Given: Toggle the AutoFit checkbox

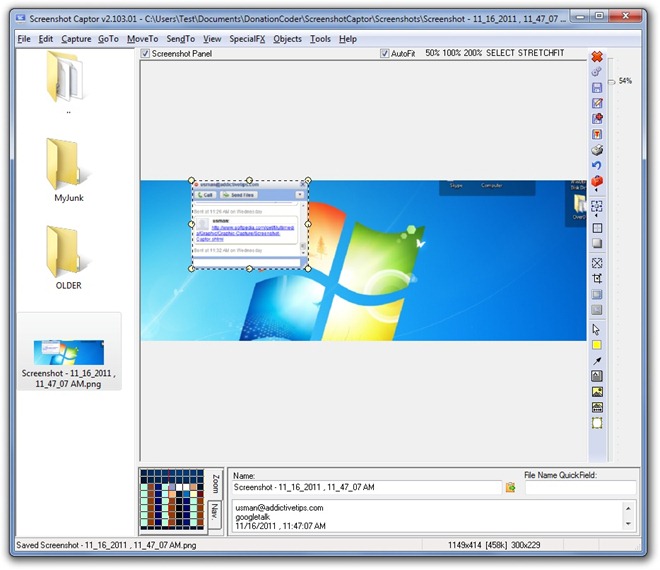Looking at the screenshot, I should point(384,53).
